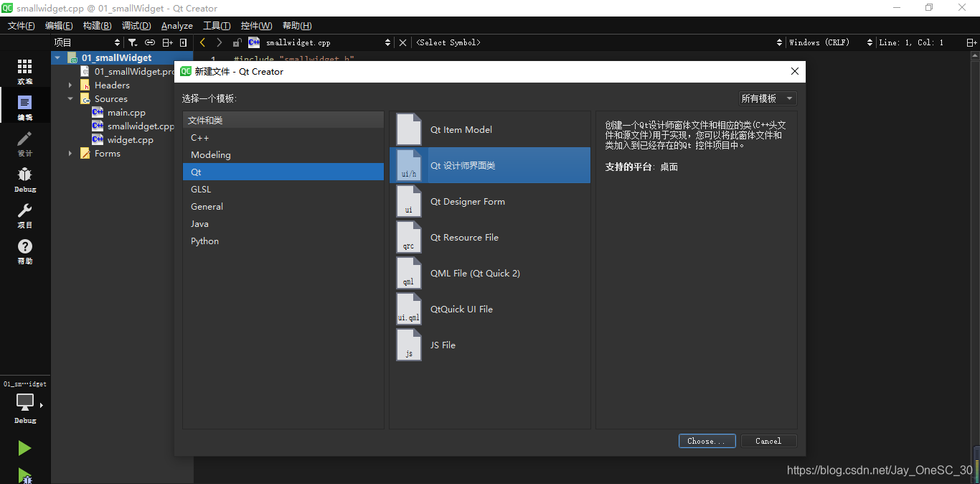This screenshot has width=980, height=484.
Task: Click the file lock status icon
Action: (x=237, y=42)
